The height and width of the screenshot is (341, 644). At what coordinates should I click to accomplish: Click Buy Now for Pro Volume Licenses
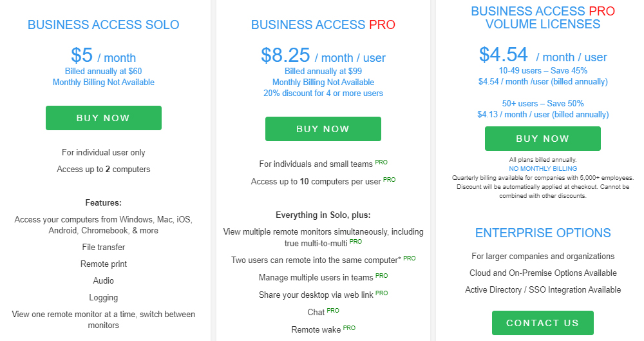[x=542, y=139]
